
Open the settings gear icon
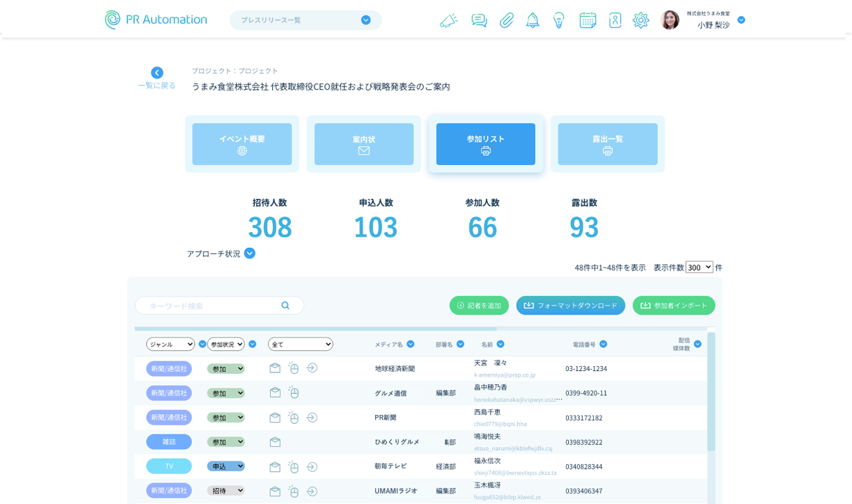pyautogui.click(x=640, y=20)
